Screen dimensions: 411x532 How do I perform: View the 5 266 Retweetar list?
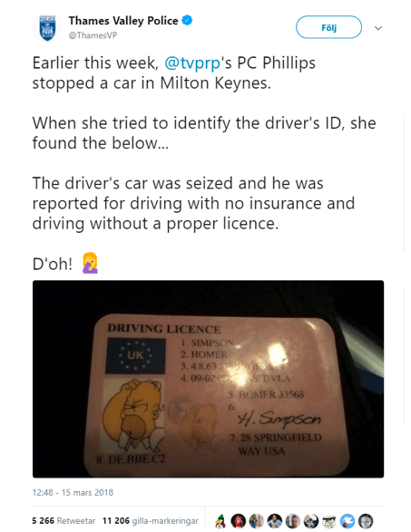(x=64, y=521)
